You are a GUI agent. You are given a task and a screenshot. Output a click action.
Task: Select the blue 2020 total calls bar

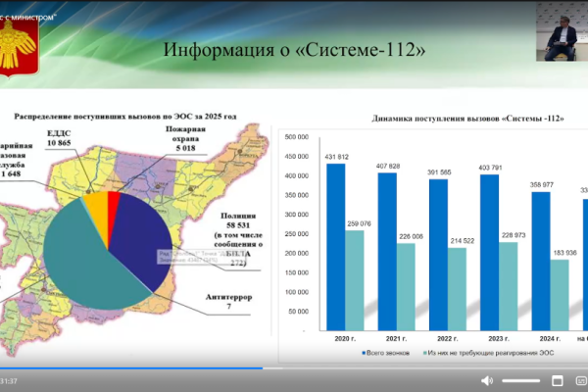tap(336, 247)
